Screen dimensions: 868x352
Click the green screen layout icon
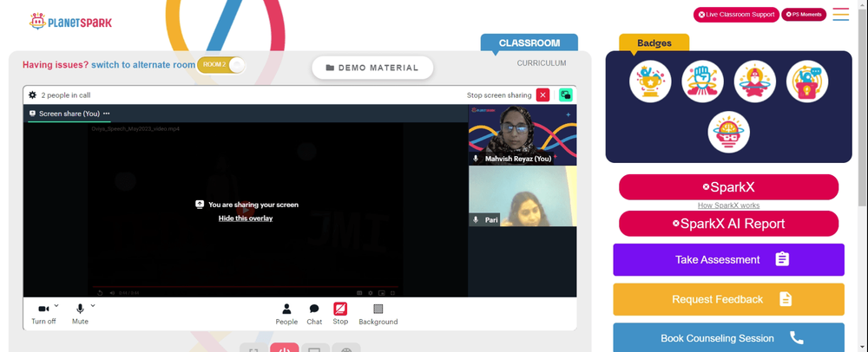[565, 95]
